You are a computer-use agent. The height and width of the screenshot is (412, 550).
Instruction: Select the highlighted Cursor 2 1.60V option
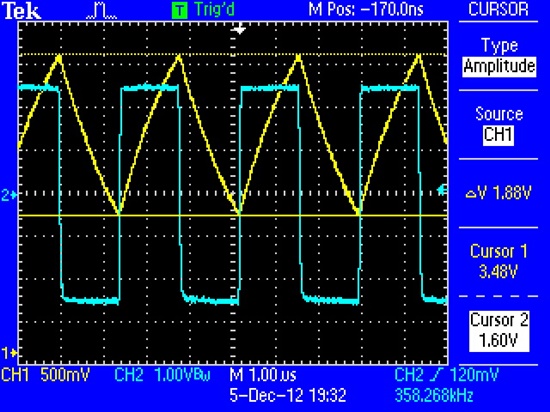[x=499, y=331]
